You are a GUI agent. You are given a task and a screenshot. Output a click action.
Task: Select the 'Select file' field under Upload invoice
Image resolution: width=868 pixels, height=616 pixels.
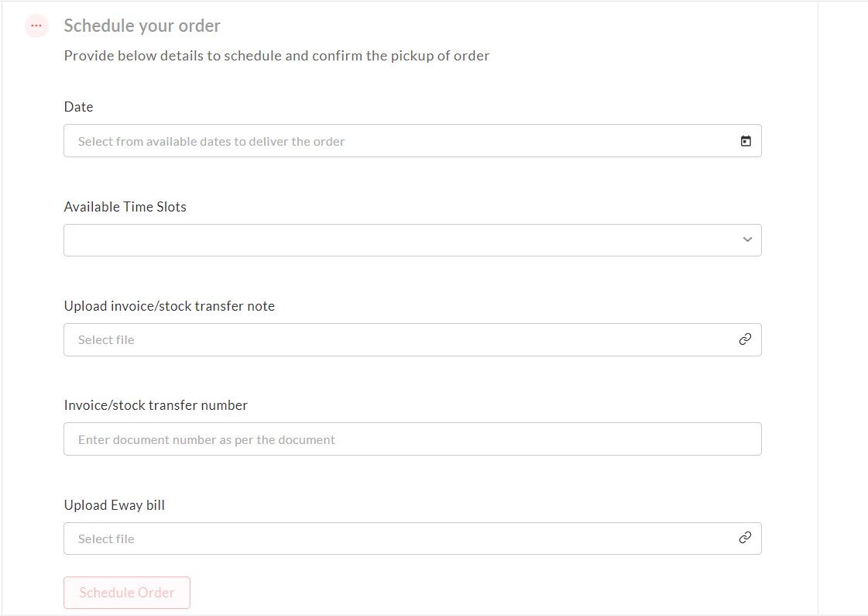413,339
